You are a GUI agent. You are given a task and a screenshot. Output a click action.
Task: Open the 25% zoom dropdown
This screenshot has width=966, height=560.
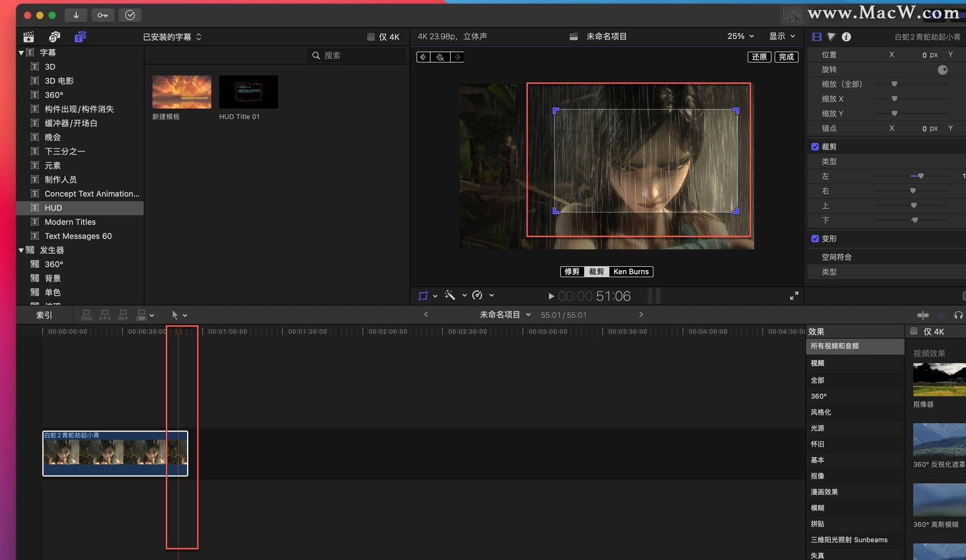(741, 36)
